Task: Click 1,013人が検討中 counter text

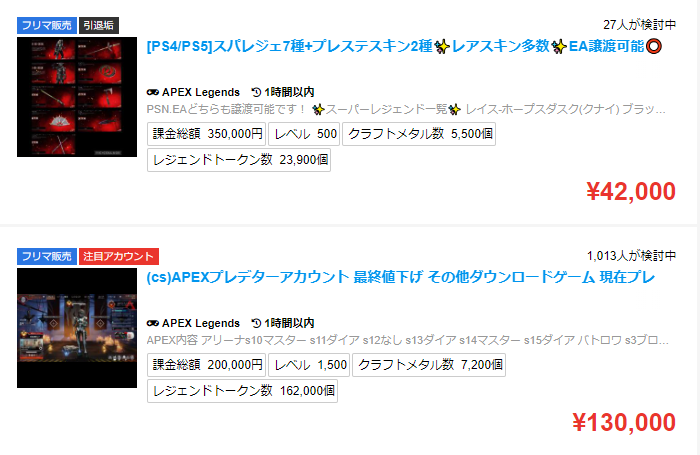Action: pos(631,256)
